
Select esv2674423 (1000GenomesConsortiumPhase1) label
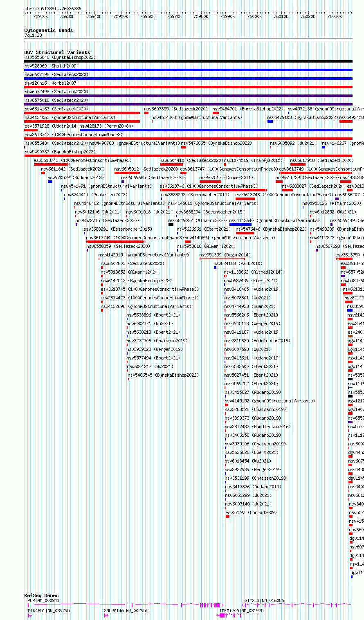coord(150,298)
